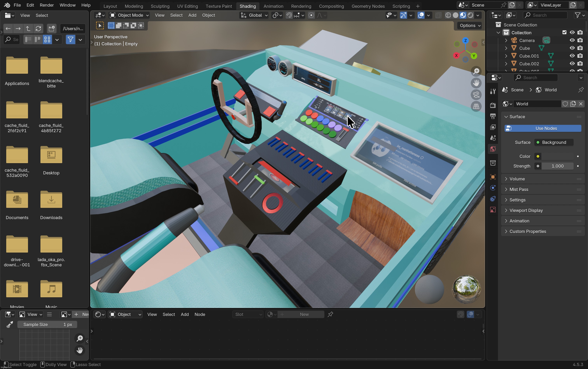Image resolution: width=588 pixels, height=369 pixels.
Task: Open the Downloads folder in file browser
Action: tap(51, 200)
